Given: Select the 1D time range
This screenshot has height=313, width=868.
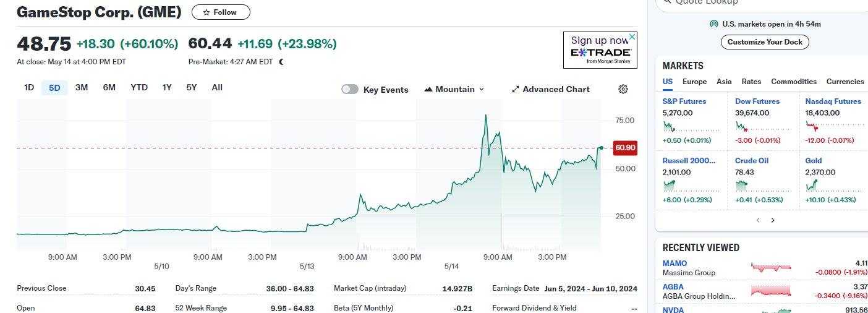Looking at the screenshot, I should [29, 87].
